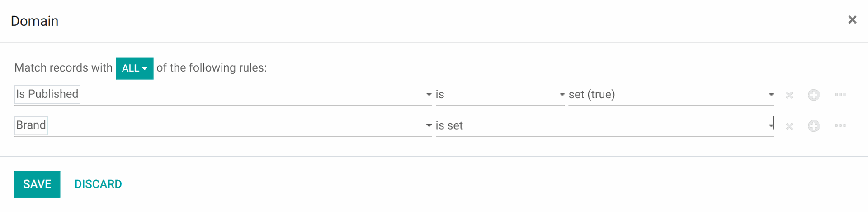Add a new rule after Is Published
The width and height of the screenshot is (868, 212).
[x=814, y=95]
